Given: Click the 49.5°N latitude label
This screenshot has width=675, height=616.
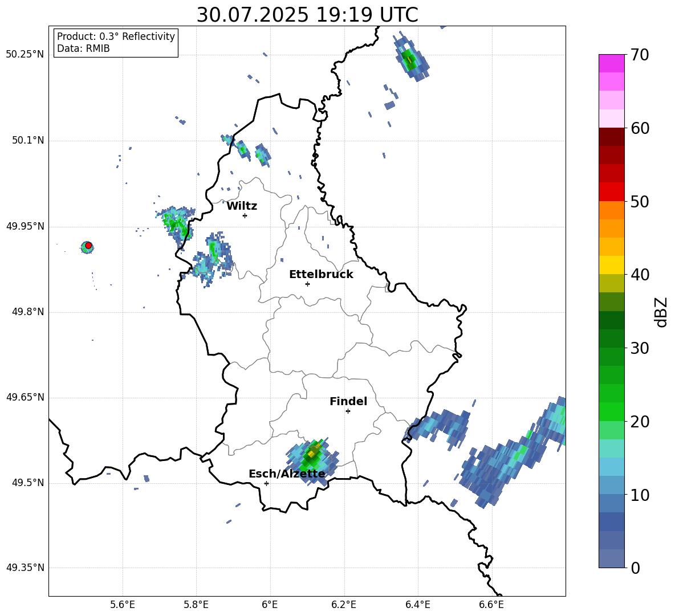Looking at the screenshot, I should tap(27, 483).
